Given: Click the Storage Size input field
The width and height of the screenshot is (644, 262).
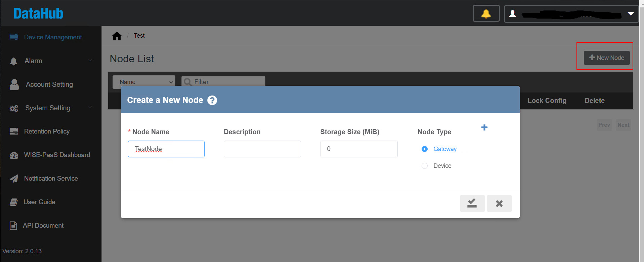Looking at the screenshot, I should (359, 149).
